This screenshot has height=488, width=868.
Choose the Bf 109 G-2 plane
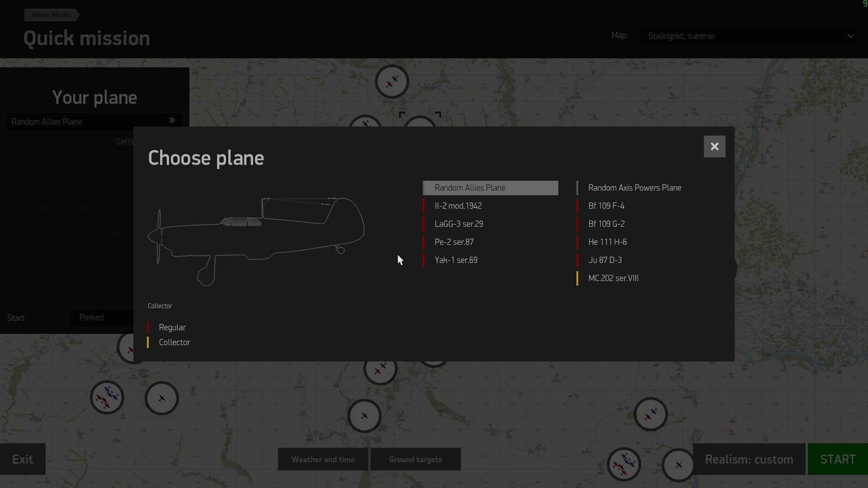pyautogui.click(x=606, y=224)
